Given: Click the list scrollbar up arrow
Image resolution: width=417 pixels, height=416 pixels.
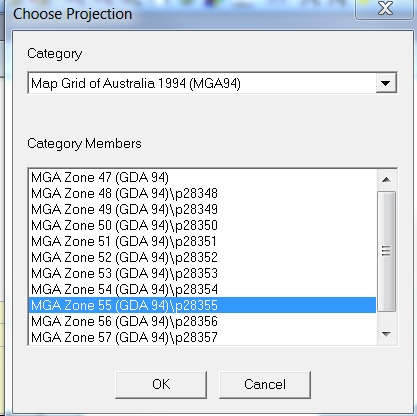Looking at the screenshot, I should [386, 180].
